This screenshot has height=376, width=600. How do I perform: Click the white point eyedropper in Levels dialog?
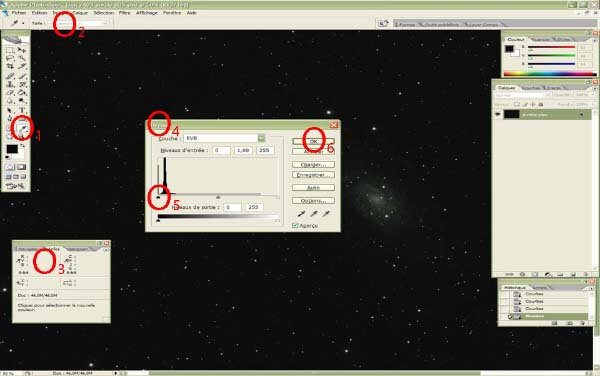coord(326,214)
